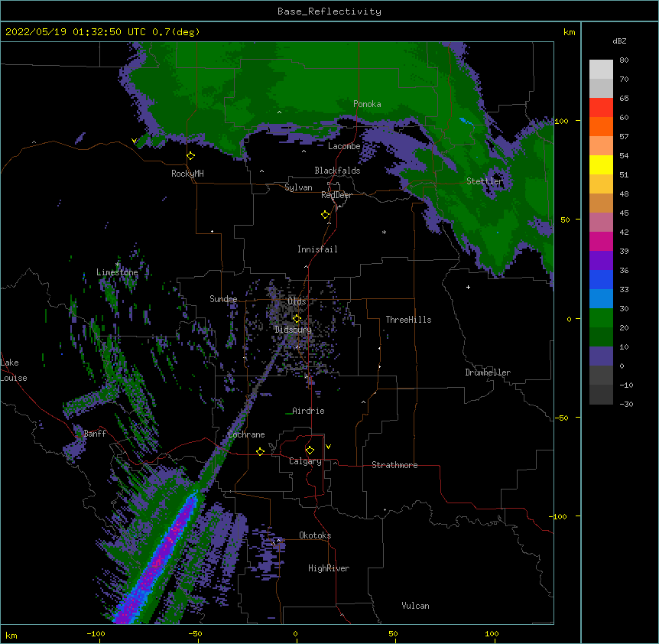This screenshot has height=644, width=659.
Task: Click the 80 value on dBZ legend
Action: click(x=624, y=60)
